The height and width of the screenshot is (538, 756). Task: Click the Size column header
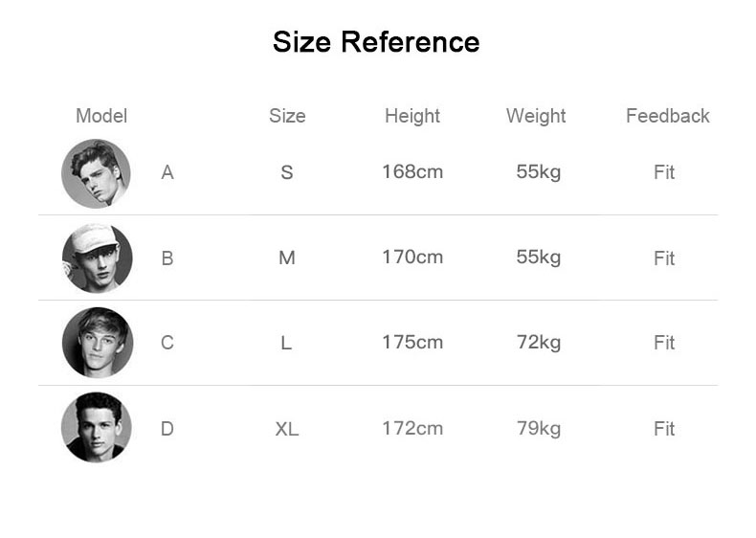(287, 116)
